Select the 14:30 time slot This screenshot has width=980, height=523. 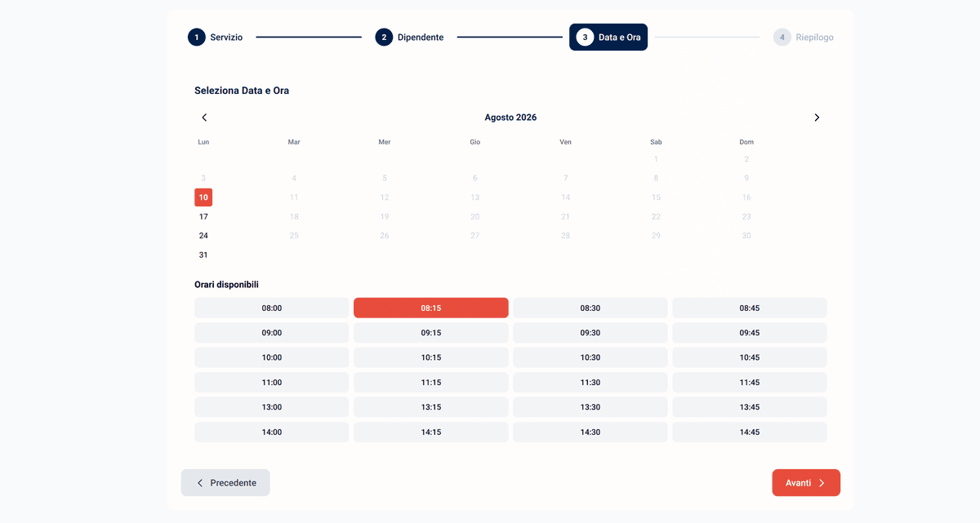(590, 432)
